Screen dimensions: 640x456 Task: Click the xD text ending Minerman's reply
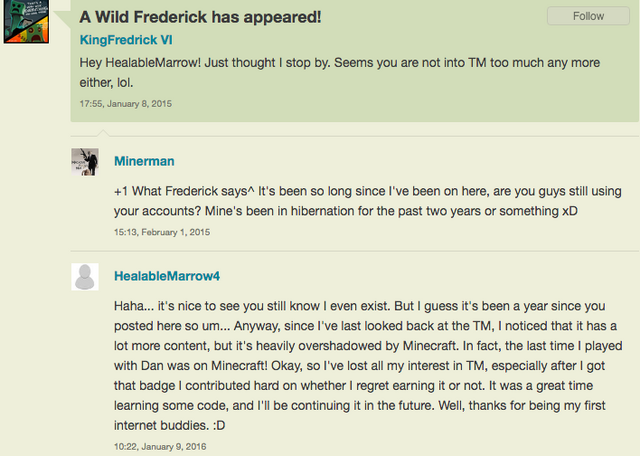(570, 211)
